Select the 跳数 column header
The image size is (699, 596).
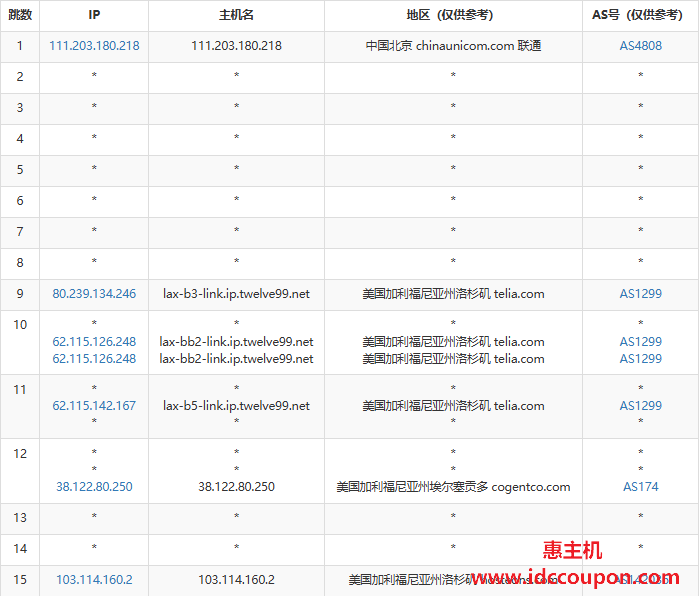20,15
